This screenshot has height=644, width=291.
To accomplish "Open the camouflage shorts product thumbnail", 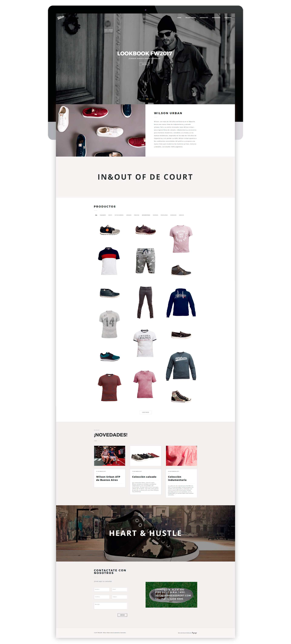I will [145, 261].
